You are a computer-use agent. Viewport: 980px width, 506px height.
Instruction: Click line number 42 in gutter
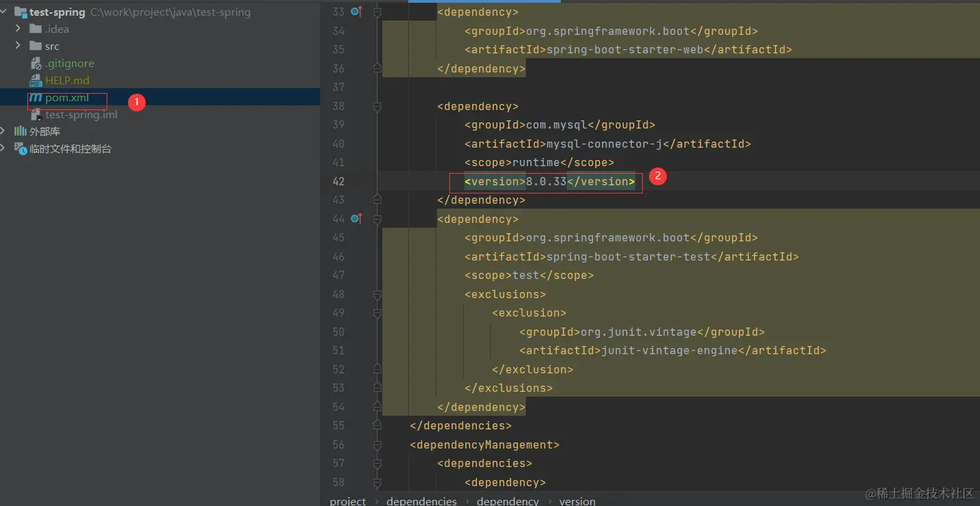(x=338, y=181)
